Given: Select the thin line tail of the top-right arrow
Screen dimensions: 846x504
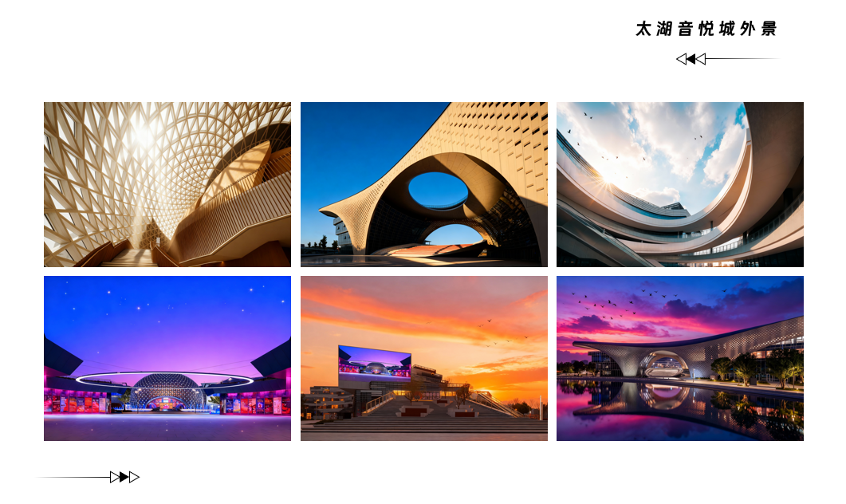Looking at the screenshot, I should click(x=743, y=58).
